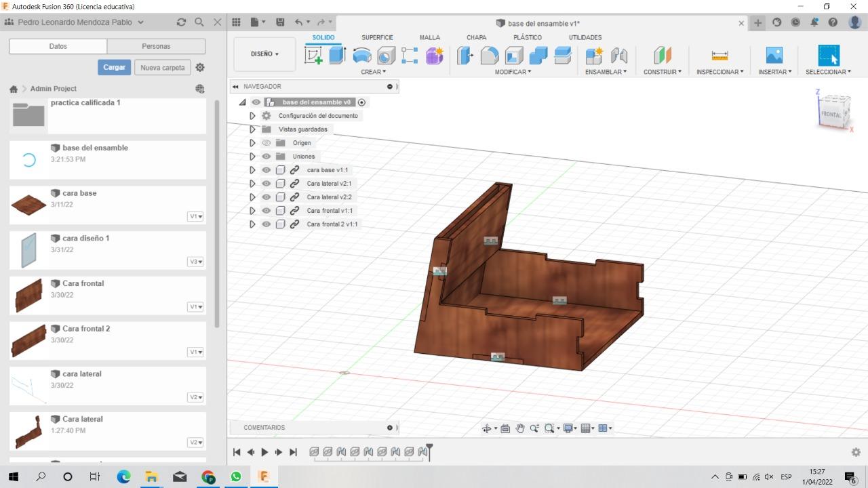Image resolution: width=868 pixels, height=488 pixels.
Task: Open the Personas tab in data panel
Action: coord(156,46)
